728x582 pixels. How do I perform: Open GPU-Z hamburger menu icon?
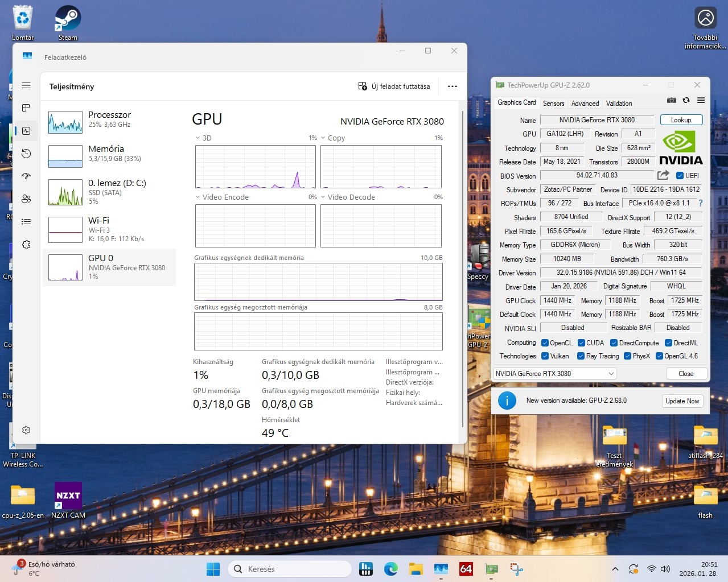pos(701,100)
